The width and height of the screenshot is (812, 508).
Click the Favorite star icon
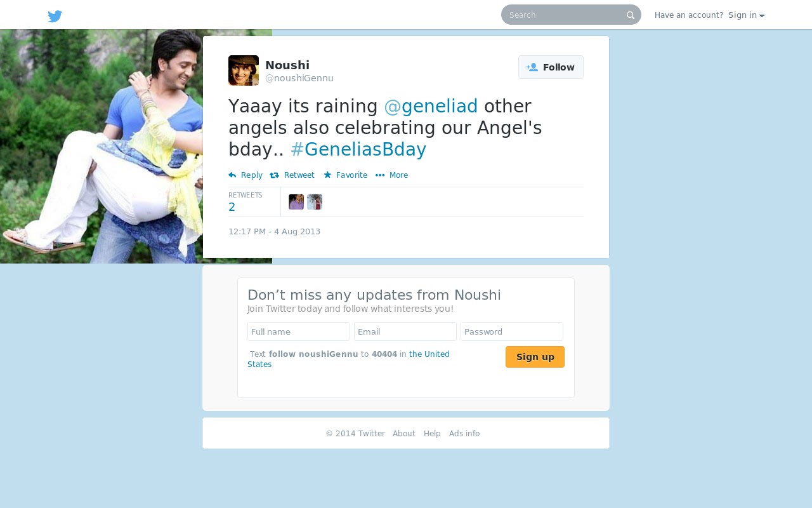327,175
